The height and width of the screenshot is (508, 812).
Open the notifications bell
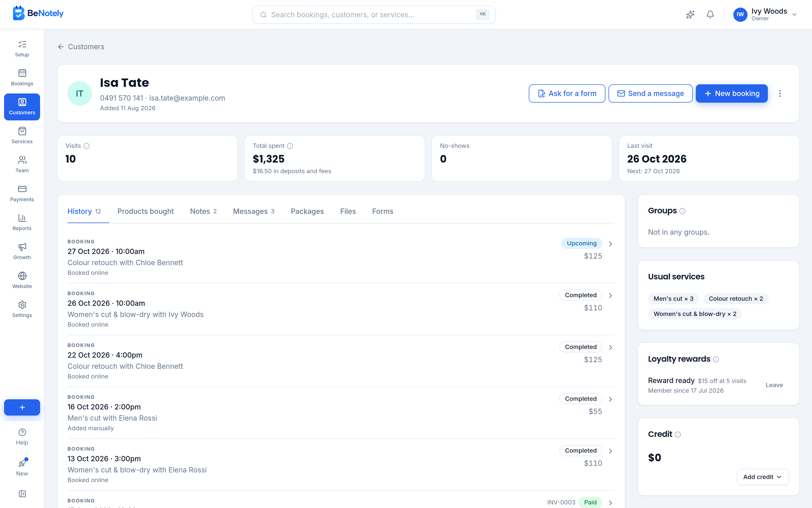pyautogui.click(x=710, y=14)
